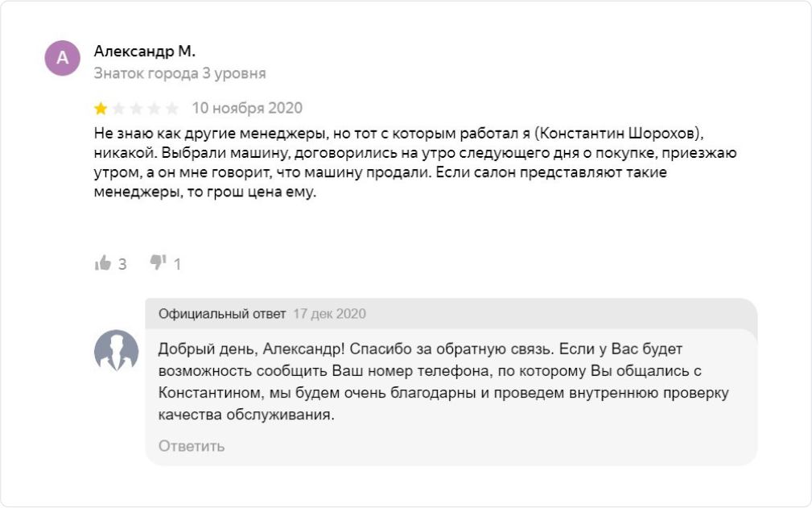Click the like count "3"
Screen dimensions: 812x508
122,264
